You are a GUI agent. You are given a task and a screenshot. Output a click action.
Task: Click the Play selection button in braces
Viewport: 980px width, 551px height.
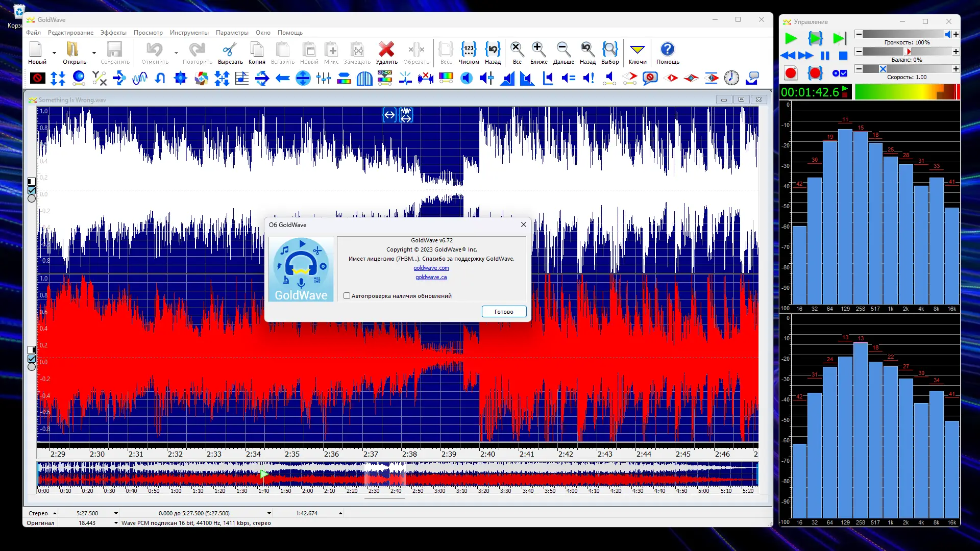[815, 38]
